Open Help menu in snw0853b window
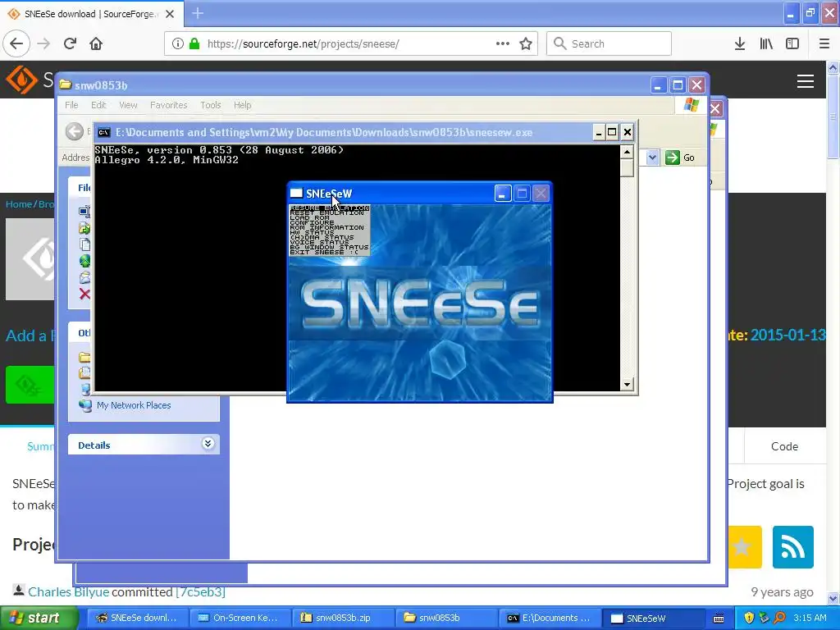Viewport: 840px width, 630px height. point(242,105)
